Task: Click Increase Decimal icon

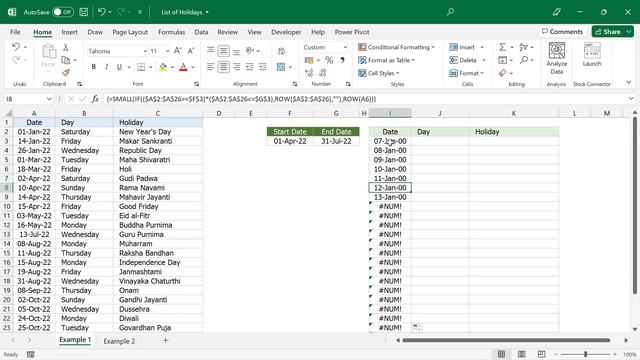Action: (x=309, y=73)
